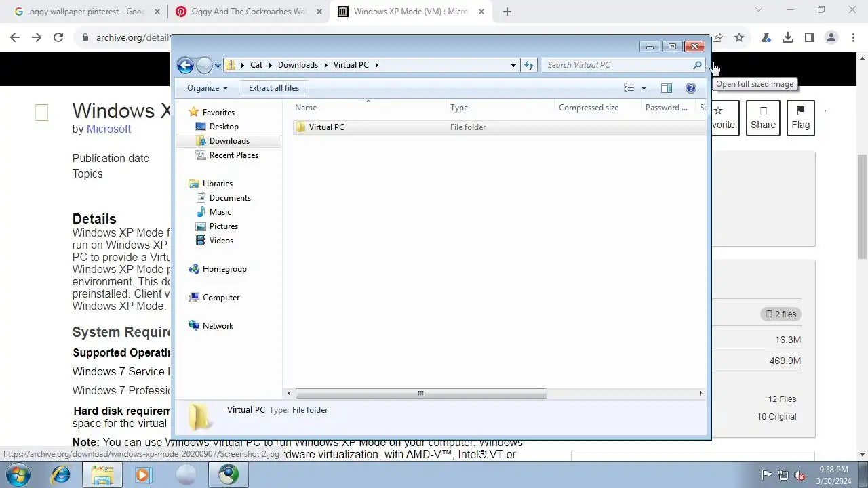The width and height of the screenshot is (868, 488).
Task: Open Explorer help
Action: 691,88
